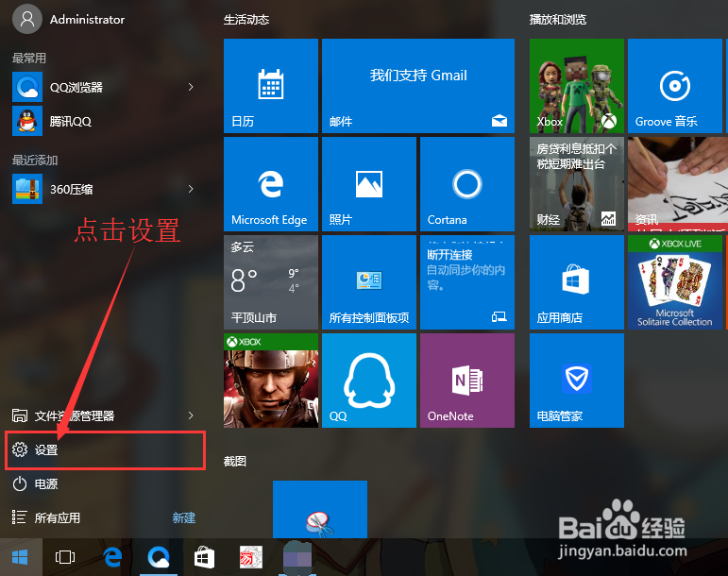Open the 应用商店 store tile
Viewport: 728px width, 576px height.
577,282
